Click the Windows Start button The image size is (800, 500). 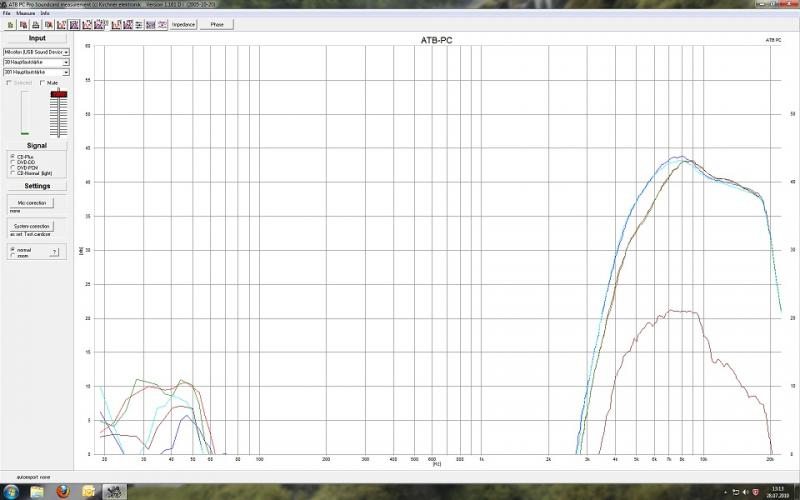11,492
